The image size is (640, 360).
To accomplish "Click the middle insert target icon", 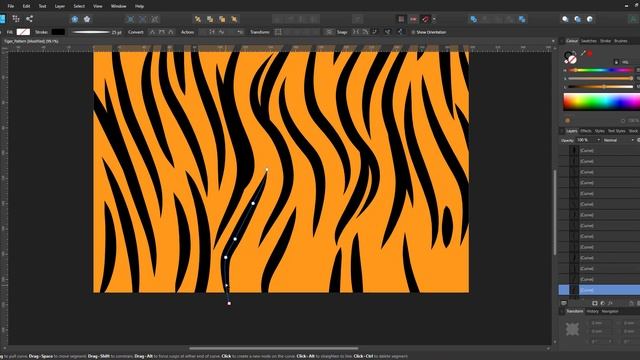I will coord(578,19).
